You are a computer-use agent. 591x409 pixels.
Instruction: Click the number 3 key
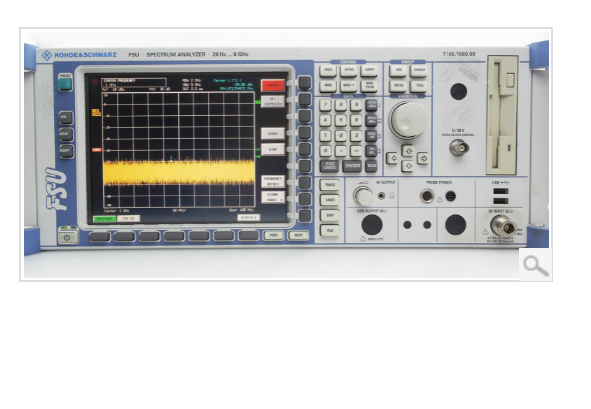(356, 135)
